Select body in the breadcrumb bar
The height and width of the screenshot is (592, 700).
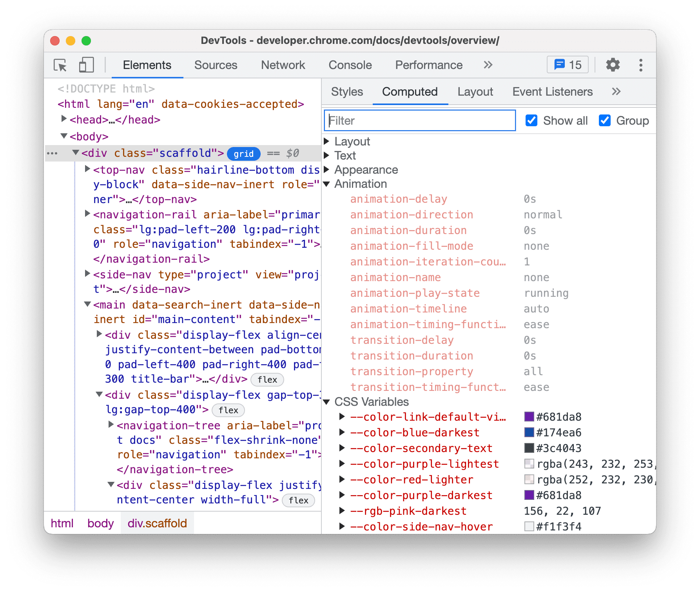pos(100,523)
